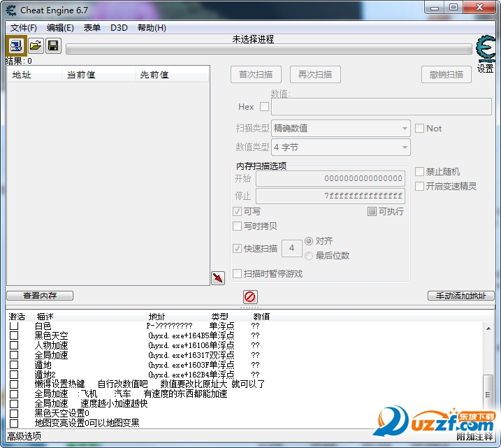Select the 遁地 row text
This screenshot has width=501, height=448.
pyautogui.click(x=43, y=365)
